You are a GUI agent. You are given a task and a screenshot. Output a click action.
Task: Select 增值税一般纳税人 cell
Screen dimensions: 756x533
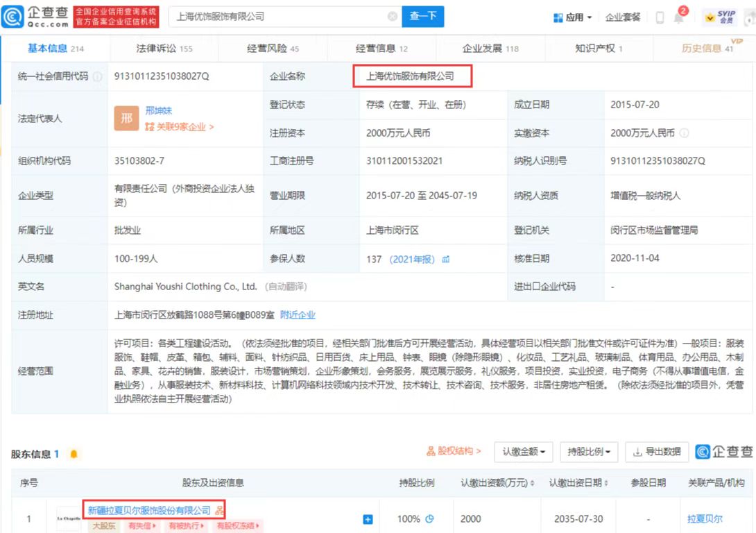point(645,196)
